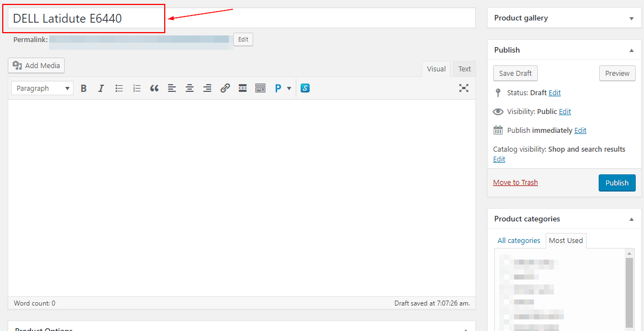Image resolution: width=644 pixels, height=331 pixels.
Task: Click the Word count: 0 status text
Action: (x=34, y=303)
